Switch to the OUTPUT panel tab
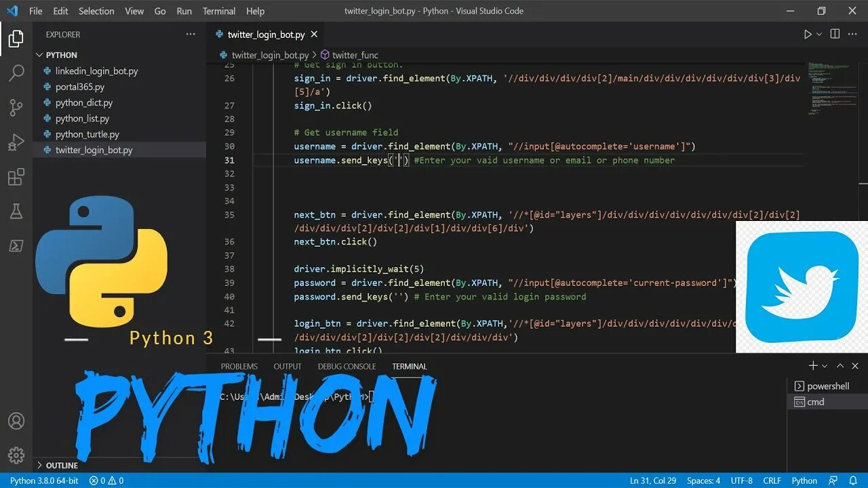 [288, 366]
